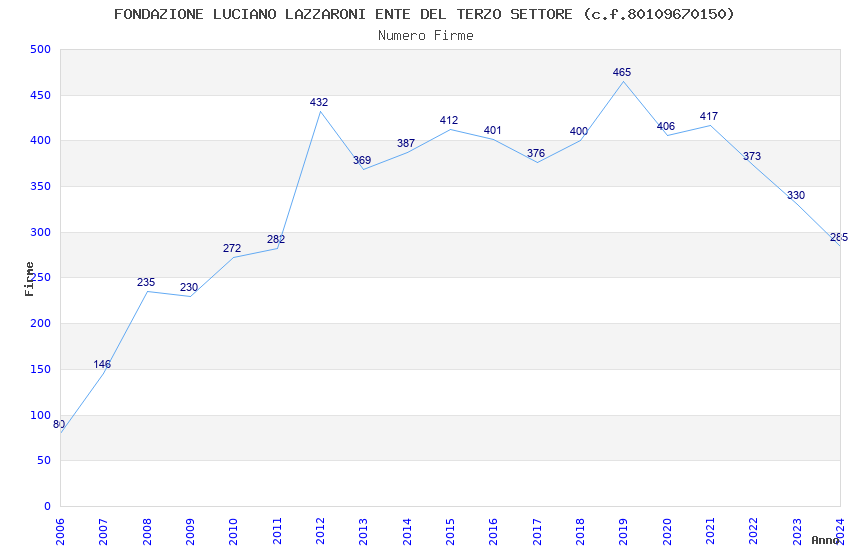Screen dimensions: 850x550
Task: Click the 412 data label for 2015
Action: coord(449,120)
